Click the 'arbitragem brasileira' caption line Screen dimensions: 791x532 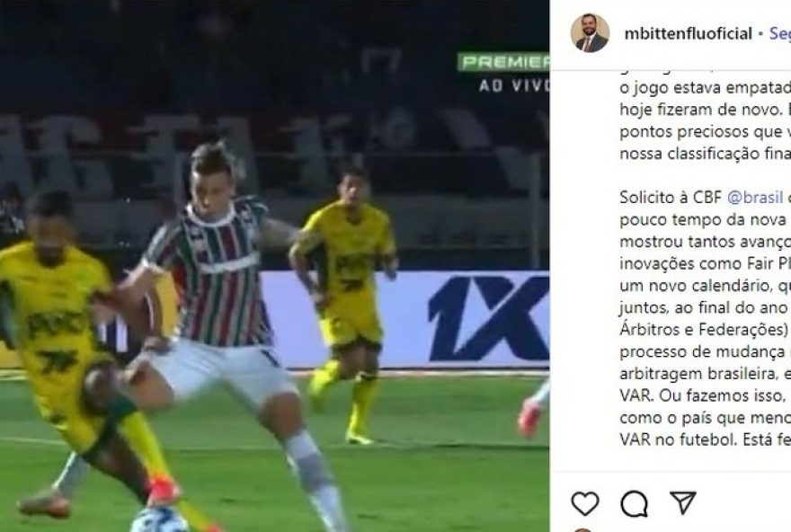[706, 374]
